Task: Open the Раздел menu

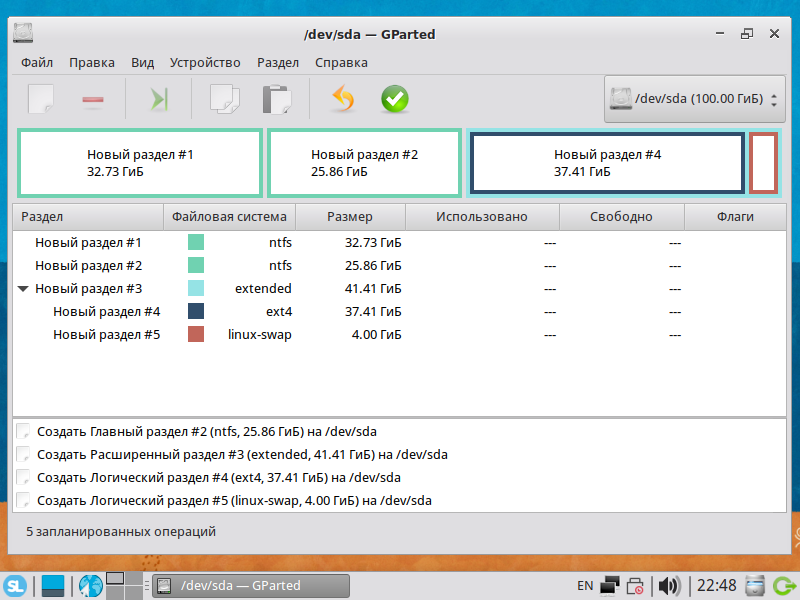Action: coord(278,63)
